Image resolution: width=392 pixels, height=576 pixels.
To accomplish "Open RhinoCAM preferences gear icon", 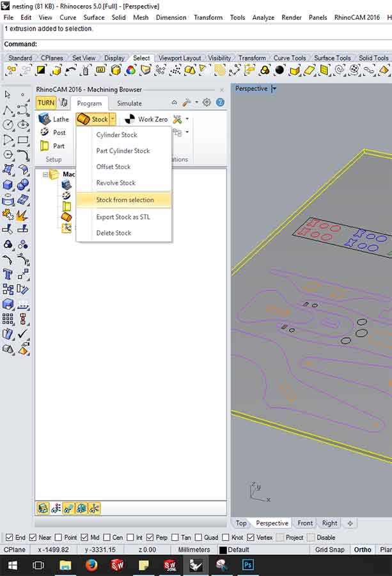I will coord(207,102).
